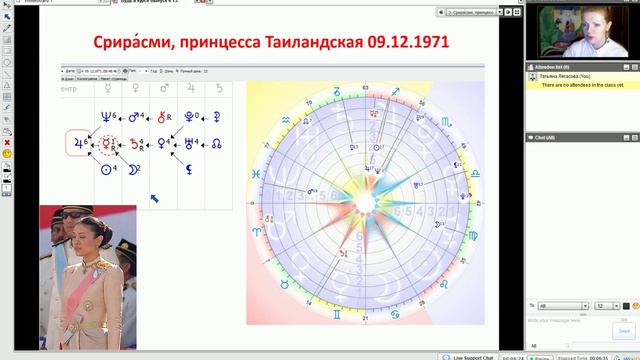Toggle fullscreen view of whiteboard
The image size is (640, 360).
coord(517,12)
